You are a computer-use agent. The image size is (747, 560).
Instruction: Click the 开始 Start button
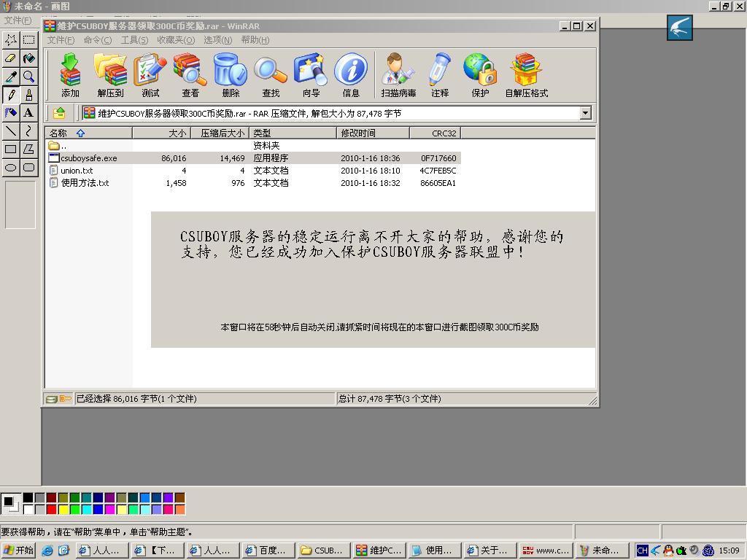click(x=18, y=551)
